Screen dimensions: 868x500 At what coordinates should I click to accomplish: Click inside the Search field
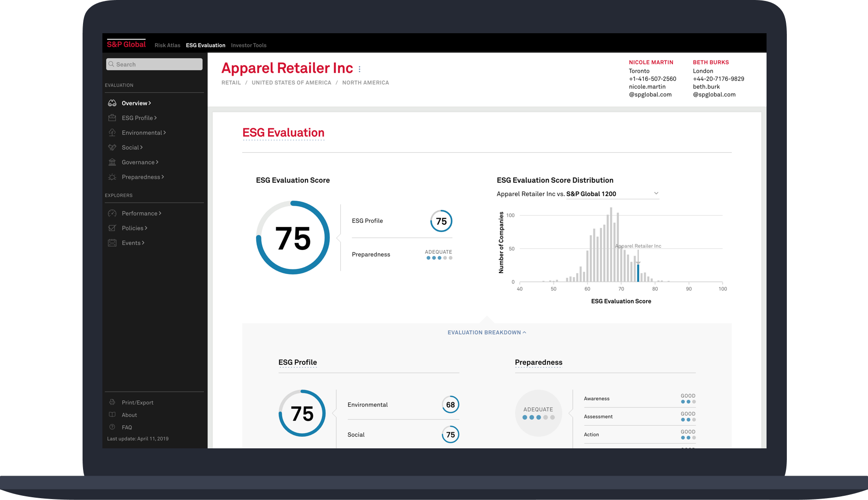154,64
